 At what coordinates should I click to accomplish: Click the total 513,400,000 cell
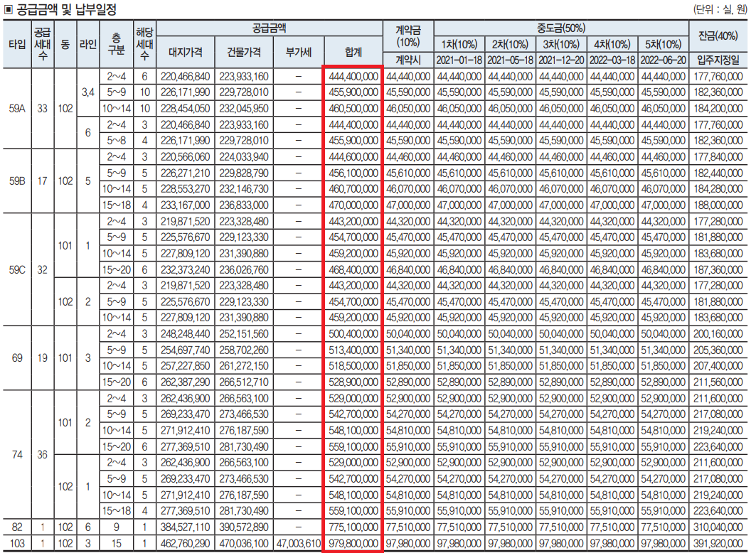pyautogui.click(x=353, y=350)
